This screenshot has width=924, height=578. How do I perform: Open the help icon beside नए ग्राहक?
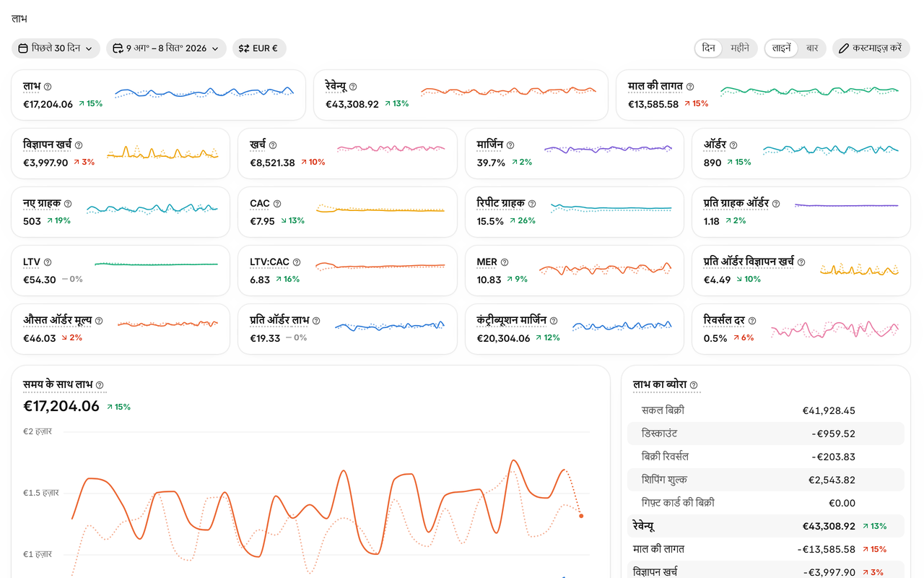click(x=68, y=204)
